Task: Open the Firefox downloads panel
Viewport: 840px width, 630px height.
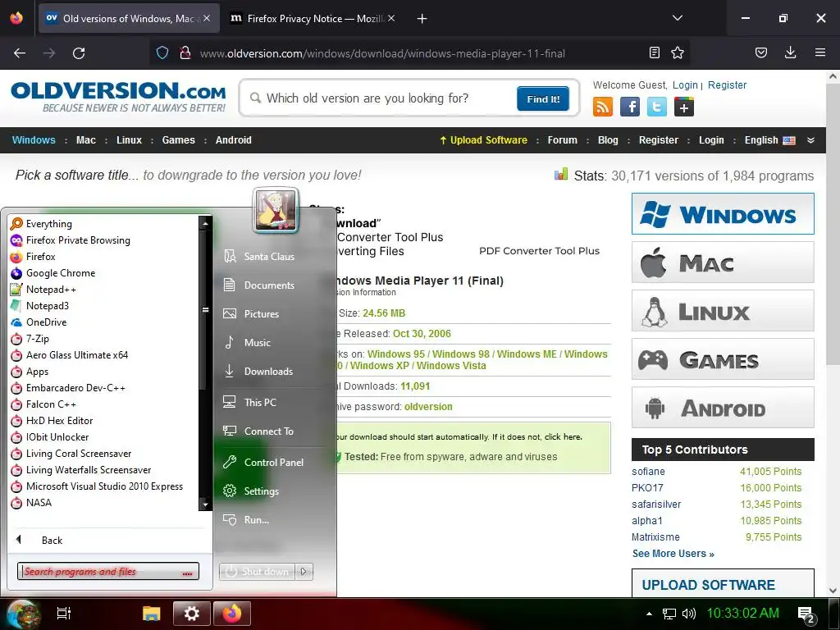Action: point(790,52)
